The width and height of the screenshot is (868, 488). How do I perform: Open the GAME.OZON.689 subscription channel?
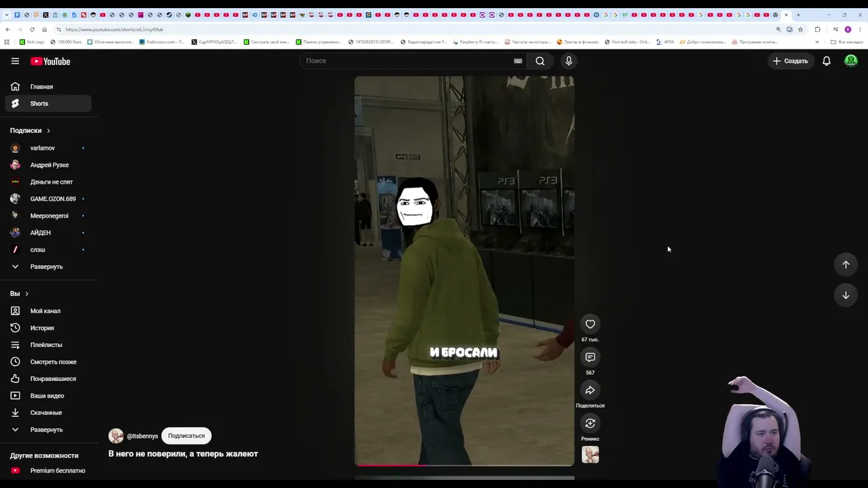click(48, 199)
